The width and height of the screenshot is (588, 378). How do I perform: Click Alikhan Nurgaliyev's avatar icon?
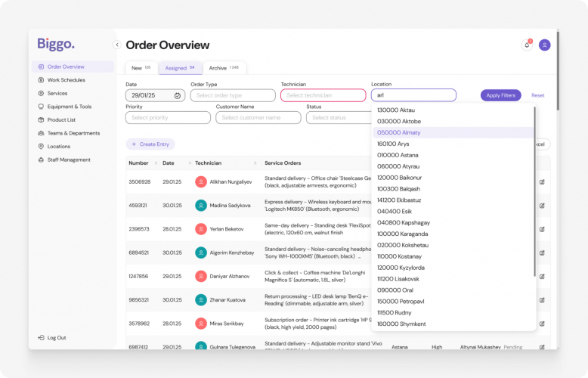coord(201,182)
